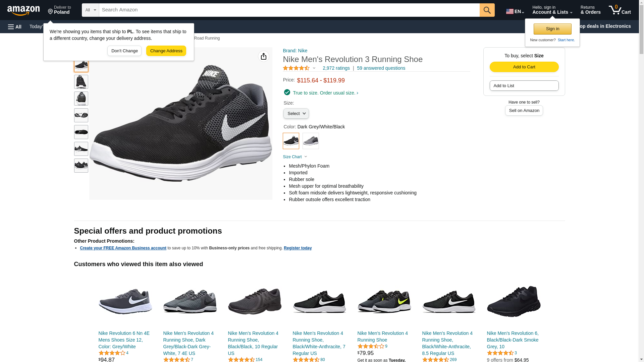Open the 2,972 ratings link
This screenshot has height=362, width=644.
336,68
